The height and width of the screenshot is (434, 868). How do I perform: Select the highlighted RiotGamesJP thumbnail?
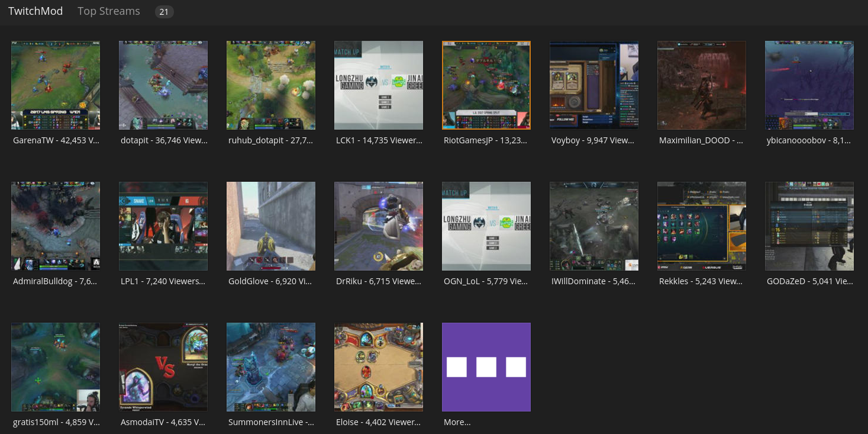click(x=486, y=85)
